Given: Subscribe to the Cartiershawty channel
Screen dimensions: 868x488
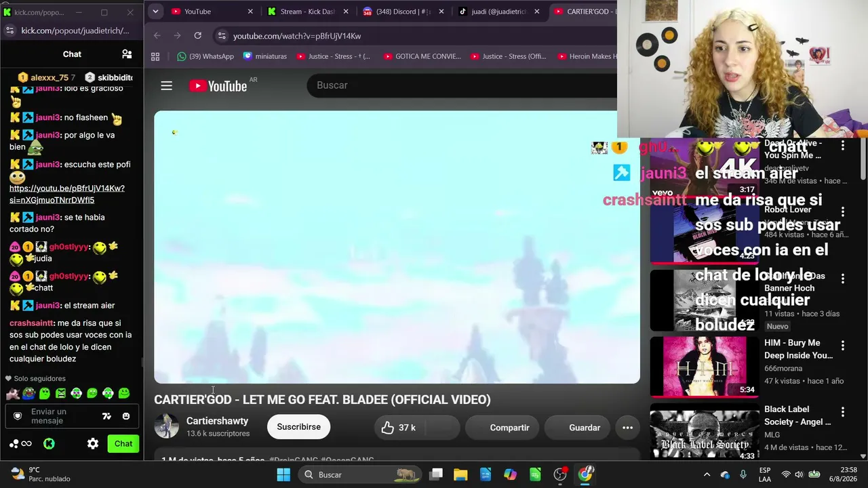Looking at the screenshot, I should click(298, 427).
